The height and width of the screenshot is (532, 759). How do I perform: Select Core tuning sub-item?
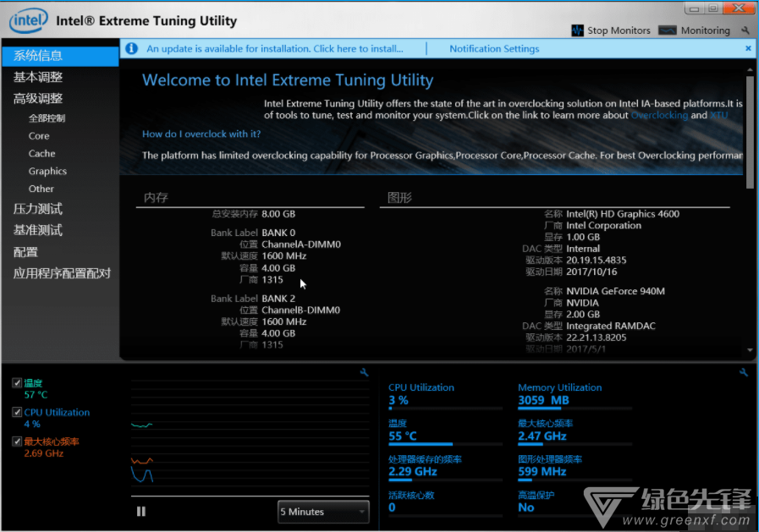point(39,136)
